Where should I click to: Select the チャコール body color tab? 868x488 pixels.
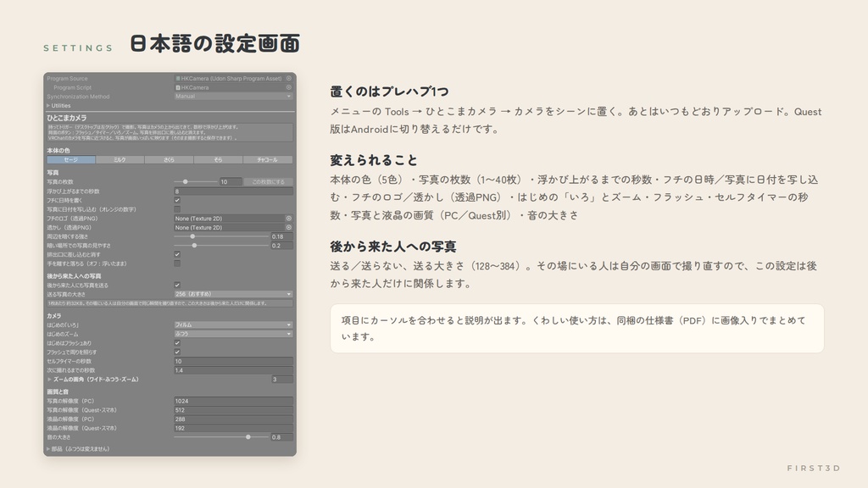click(267, 160)
